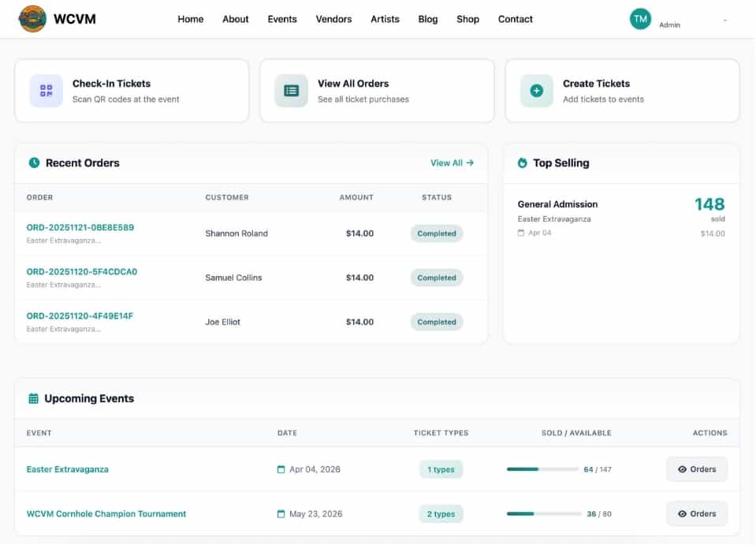Viewport: 756px width, 549px height.
Task: Click the green plus Create Tickets icon
Action: (x=536, y=91)
